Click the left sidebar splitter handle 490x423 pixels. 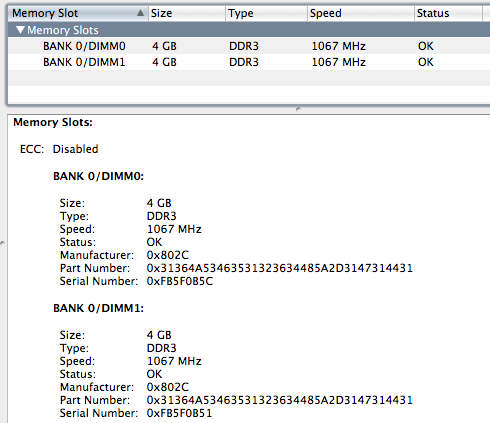(2, 243)
